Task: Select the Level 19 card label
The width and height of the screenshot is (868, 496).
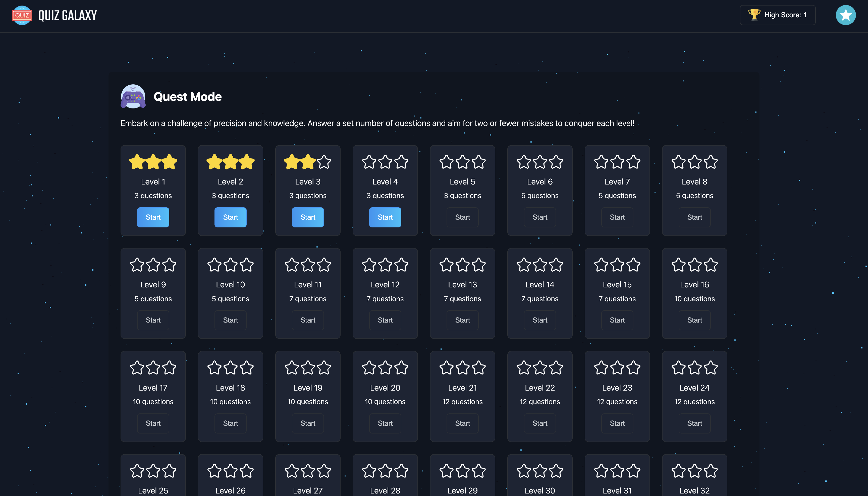Action: coord(307,388)
